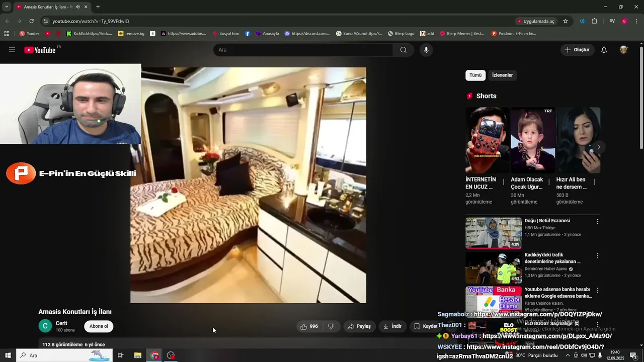Screen dimensions: 644x362
Task: Open the Cerit channel avatar
Action: tap(45, 326)
